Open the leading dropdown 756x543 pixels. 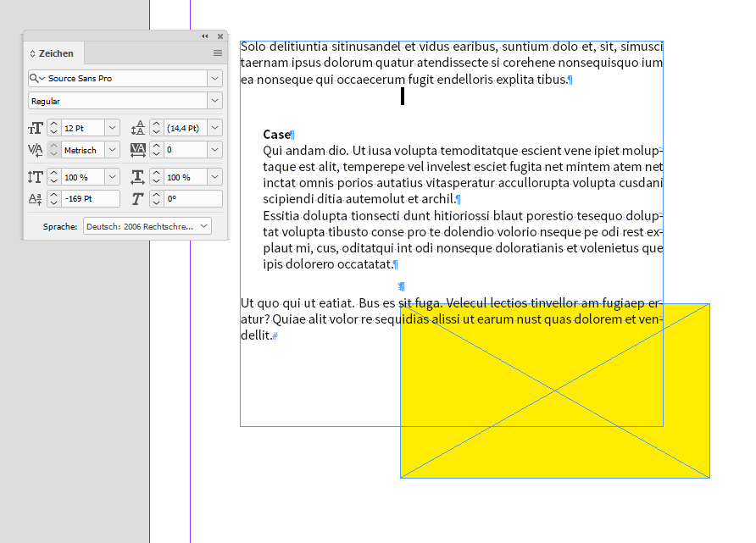215,128
